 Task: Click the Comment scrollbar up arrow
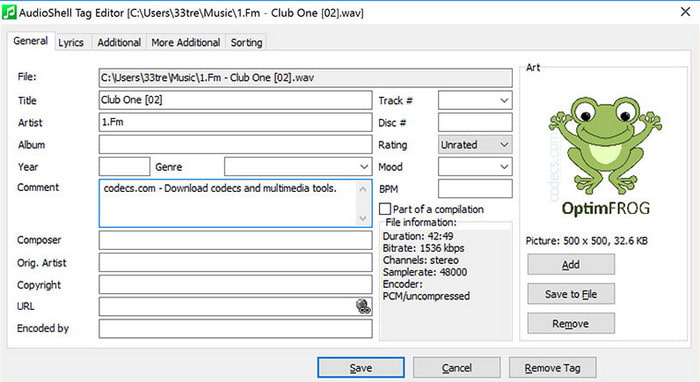363,189
